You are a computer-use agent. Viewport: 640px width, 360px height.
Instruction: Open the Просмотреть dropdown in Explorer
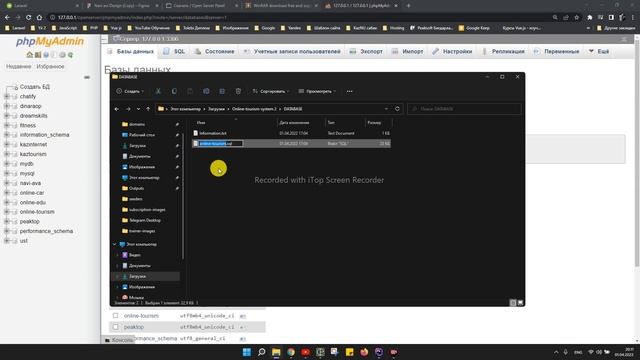[318, 91]
